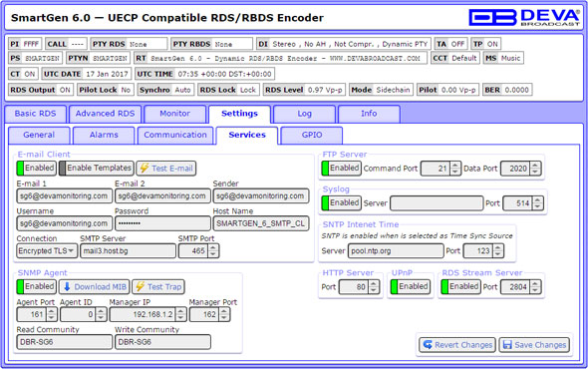Disable the UPnP Enabled toggle
The image size is (588, 369).
[410, 287]
